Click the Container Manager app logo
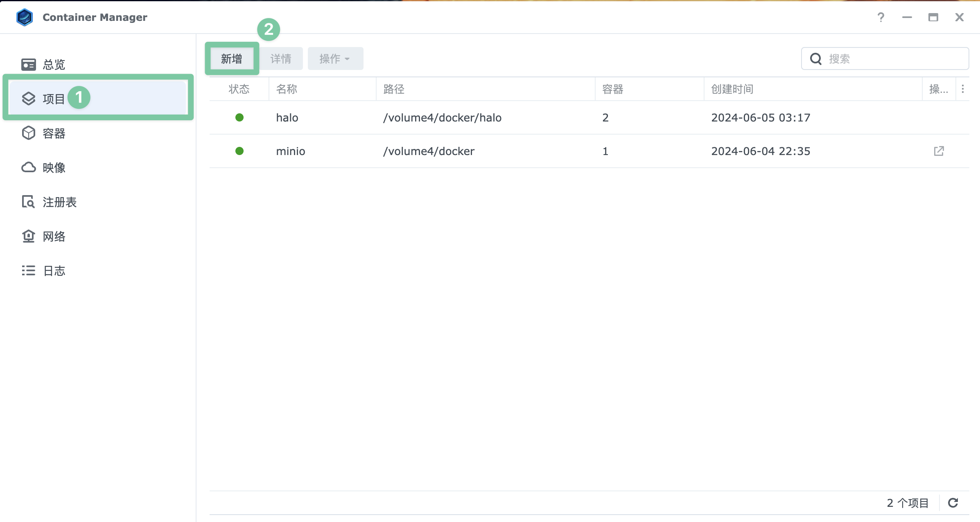Viewport: 980px width, 522px height. 25,17
